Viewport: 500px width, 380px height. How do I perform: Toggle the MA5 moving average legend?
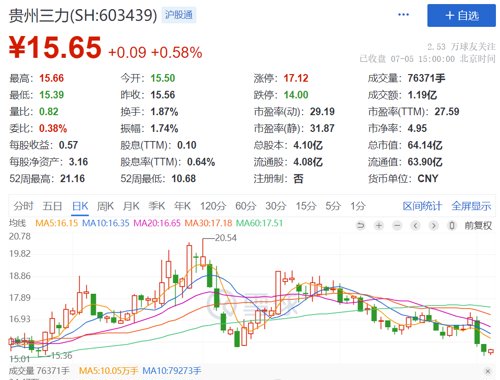pyautogui.click(x=57, y=223)
